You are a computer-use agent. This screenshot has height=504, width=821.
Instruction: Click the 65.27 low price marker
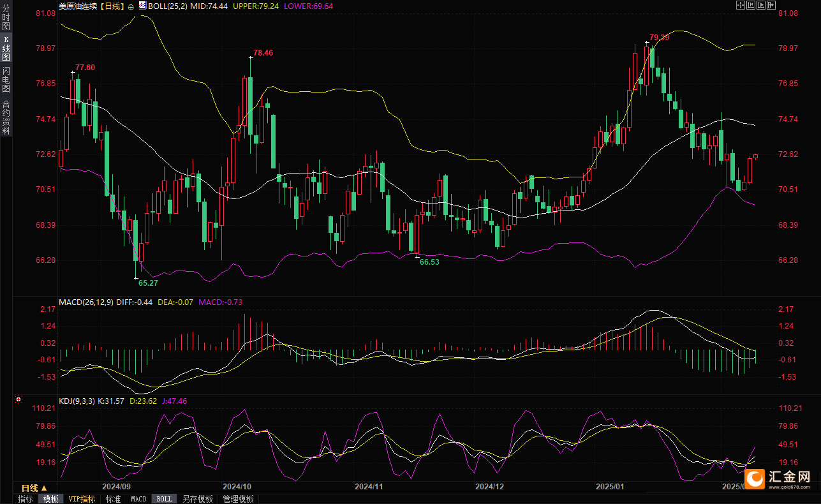[148, 283]
